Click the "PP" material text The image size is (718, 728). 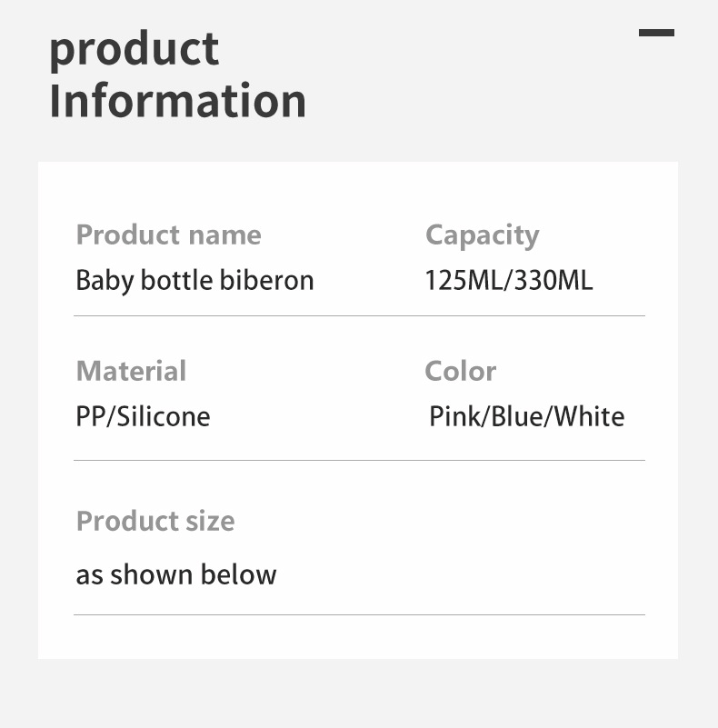tap(90, 417)
